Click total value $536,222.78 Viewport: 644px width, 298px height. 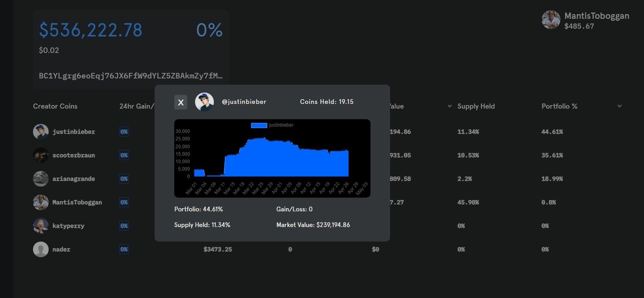pyautogui.click(x=91, y=30)
